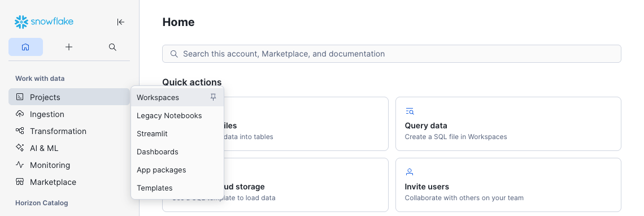The height and width of the screenshot is (216, 644).
Task: Click 'Create a SQL file in Workspaces' text
Action: pos(456,137)
